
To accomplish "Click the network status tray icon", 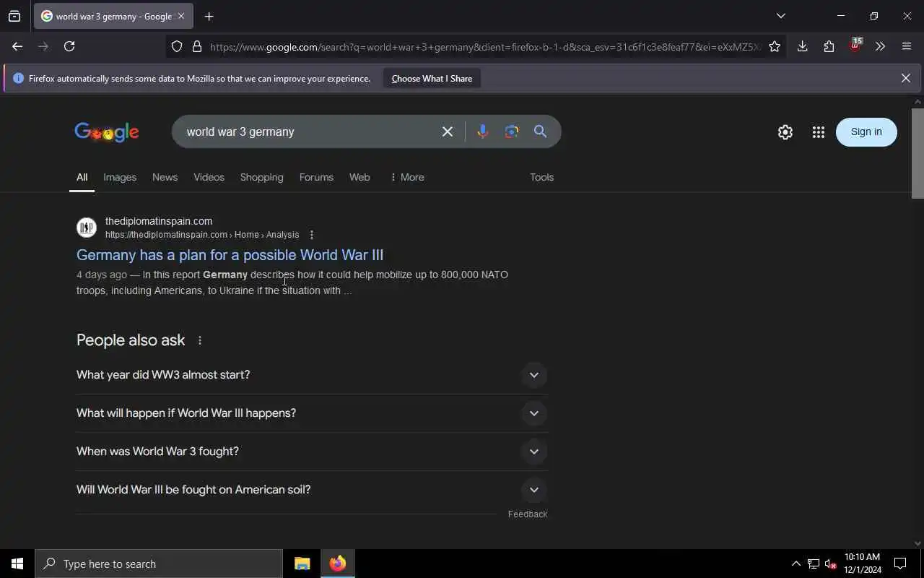I will tap(813, 564).
